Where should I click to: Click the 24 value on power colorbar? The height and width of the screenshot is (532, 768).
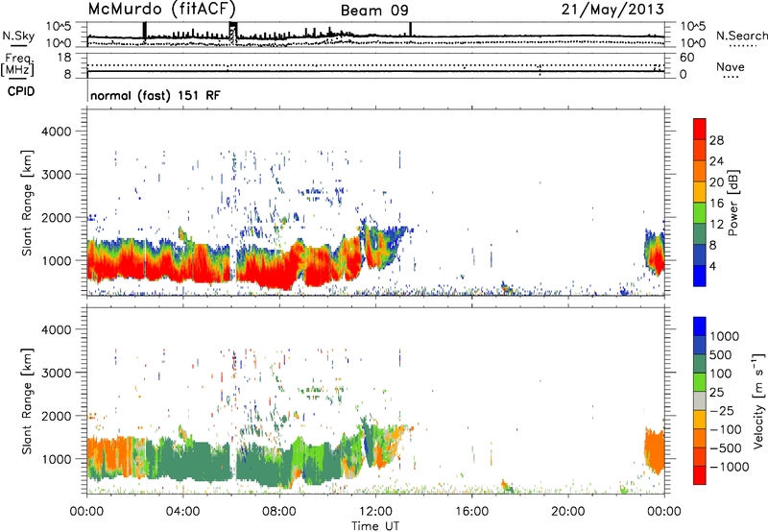click(716, 161)
